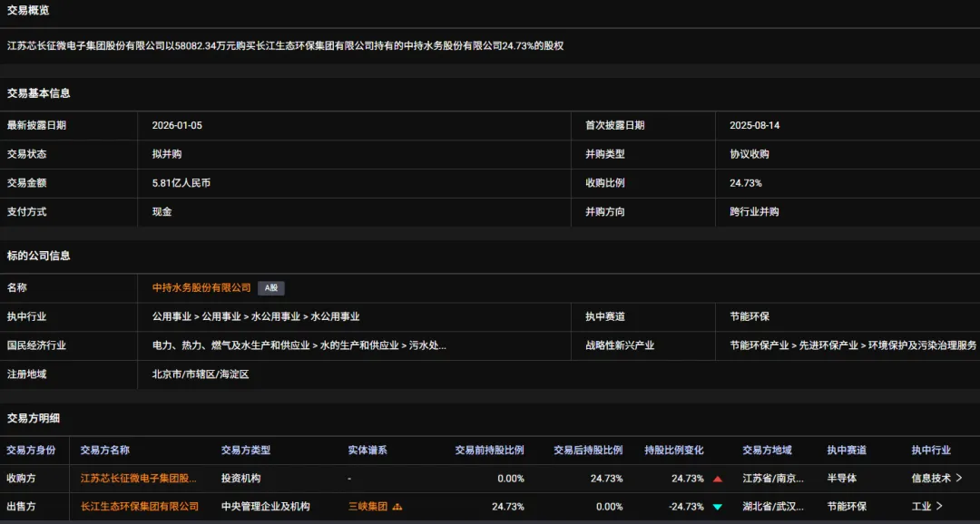Click the 并购方向 field label
Image resolution: width=980 pixels, height=524 pixels.
point(605,212)
